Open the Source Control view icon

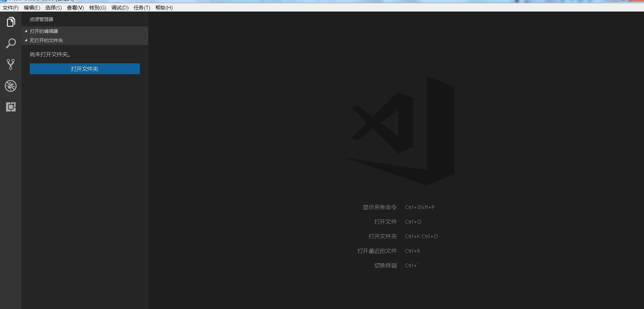coord(11,64)
